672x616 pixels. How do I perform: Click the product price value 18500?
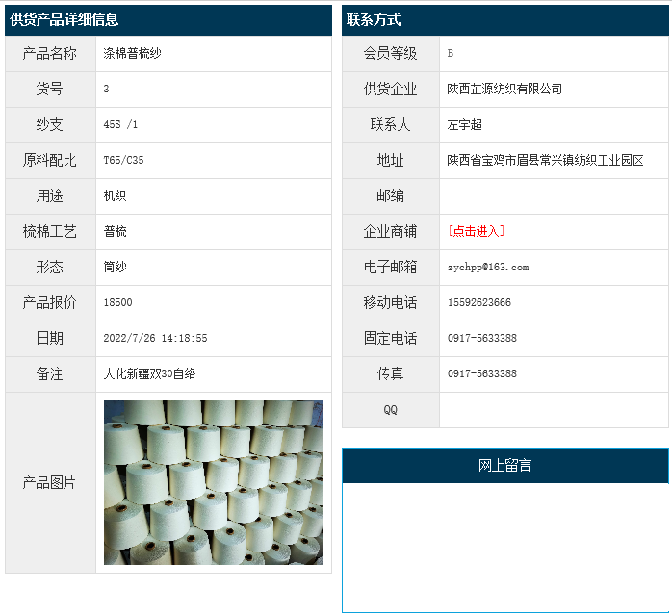117,302
